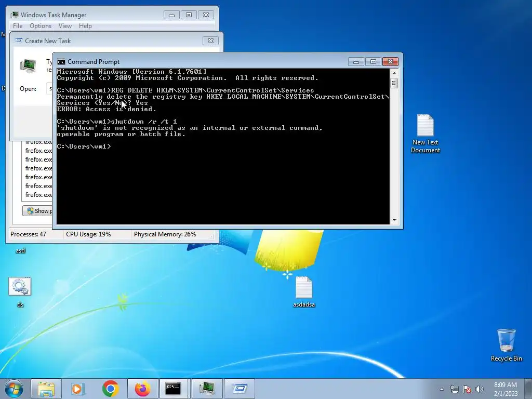Open the Help menu in Task Manager
The width and height of the screenshot is (532, 399).
[85, 26]
